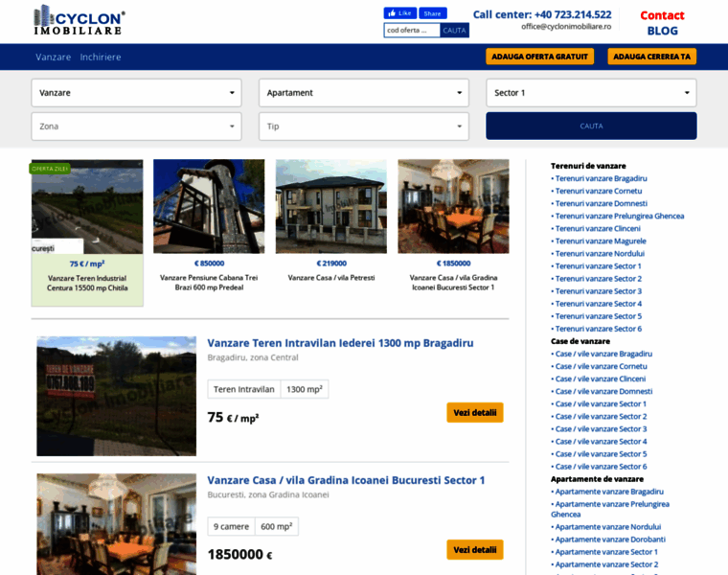
Task: Open the Pensiune Cabana Trei Brazi thumbnail
Action: [209, 206]
